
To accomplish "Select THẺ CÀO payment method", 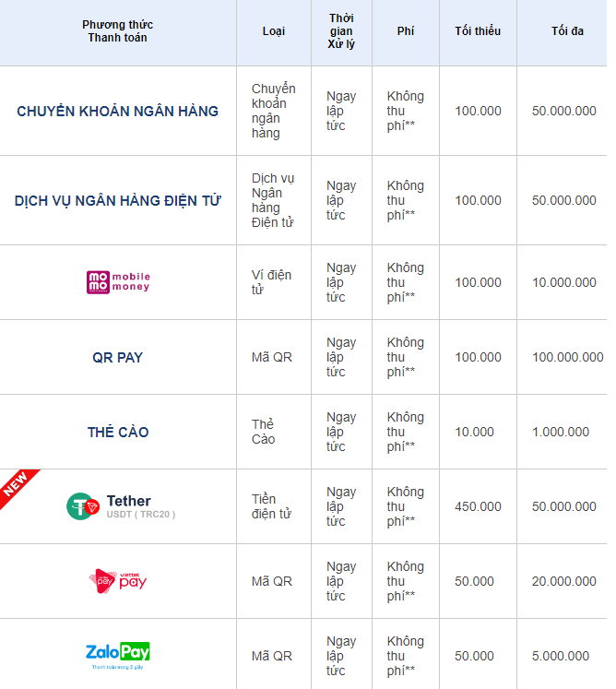I will click(117, 432).
